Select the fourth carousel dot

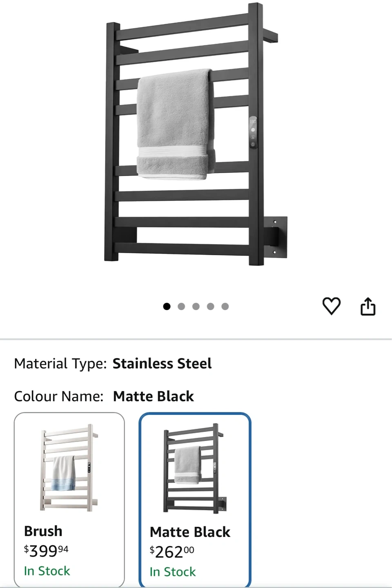pos(211,306)
